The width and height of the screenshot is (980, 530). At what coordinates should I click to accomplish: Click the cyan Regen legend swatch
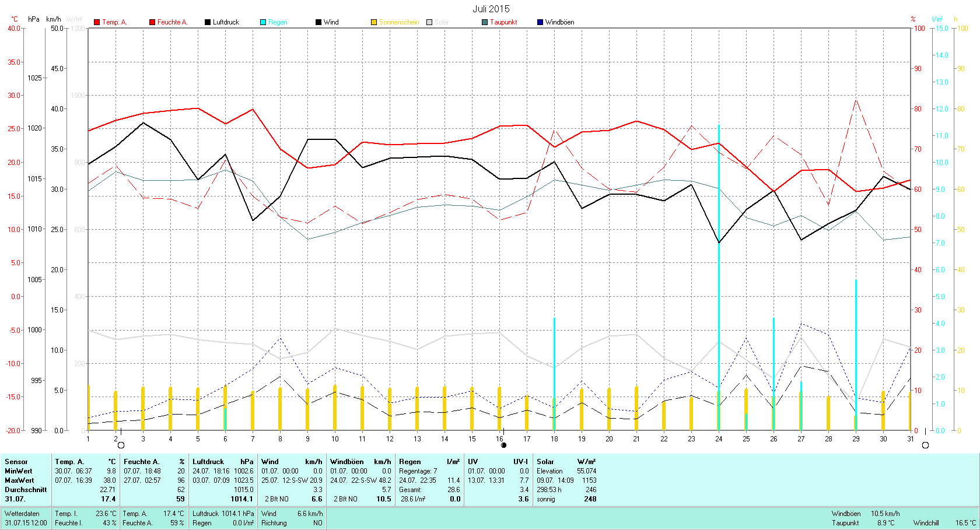pos(263,22)
